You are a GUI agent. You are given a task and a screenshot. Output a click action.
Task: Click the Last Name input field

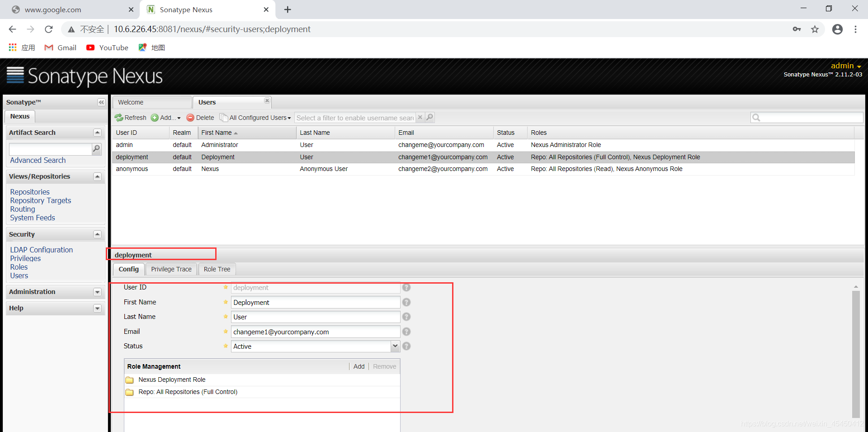pos(316,317)
